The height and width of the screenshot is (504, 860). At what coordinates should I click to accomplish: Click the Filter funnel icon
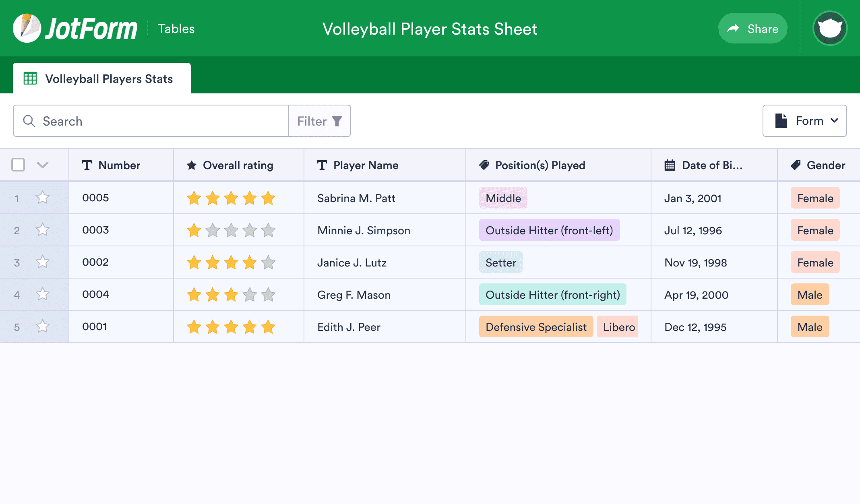[337, 121]
